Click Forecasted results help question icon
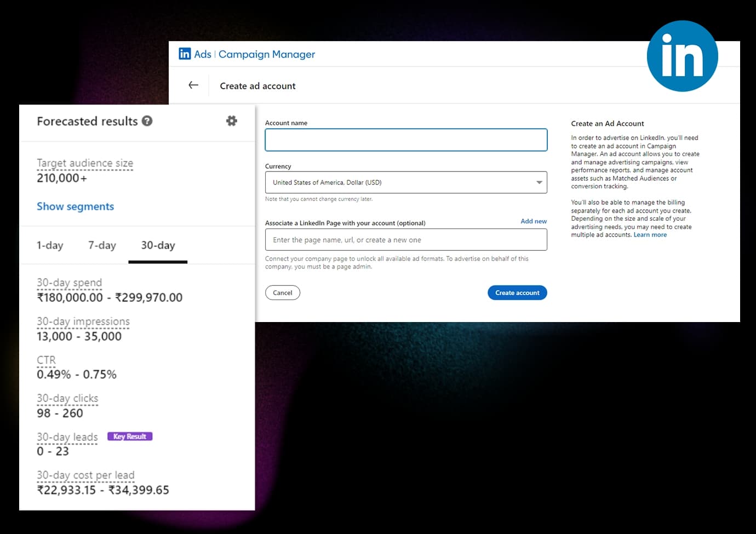 (x=147, y=121)
